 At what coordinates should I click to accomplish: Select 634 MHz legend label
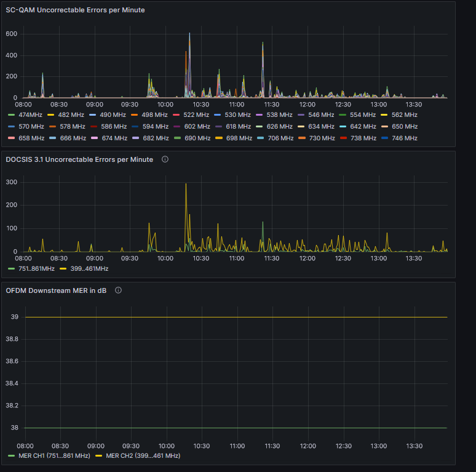pyautogui.click(x=321, y=126)
